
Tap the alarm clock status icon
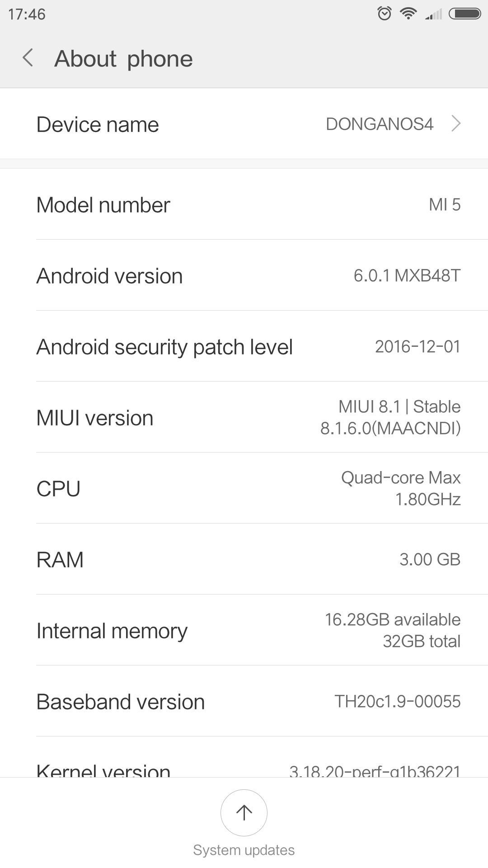click(385, 14)
